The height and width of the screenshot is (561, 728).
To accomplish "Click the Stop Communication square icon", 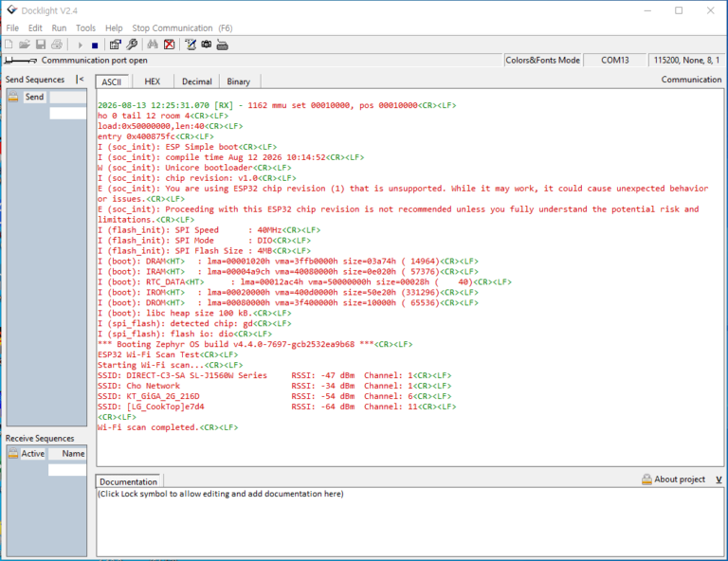I will tap(95, 45).
